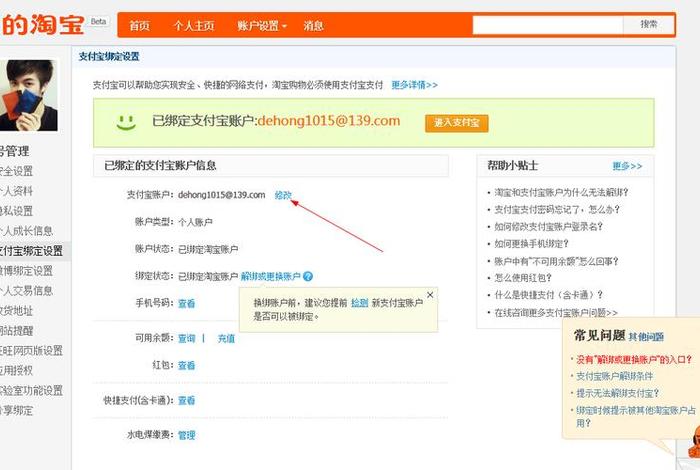
Task: Click inside the top search input field
Action: pyautogui.click(x=548, y=25)
